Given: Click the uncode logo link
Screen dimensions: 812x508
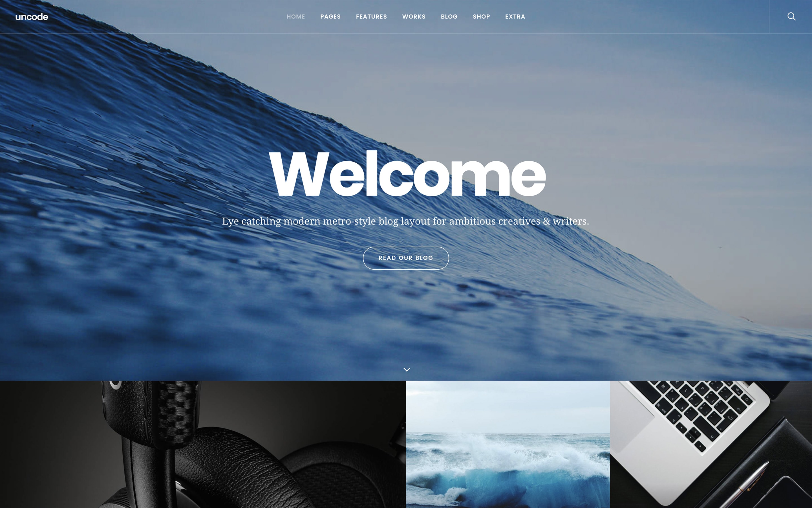Looking at the screenshot, I should coord(32,16).
